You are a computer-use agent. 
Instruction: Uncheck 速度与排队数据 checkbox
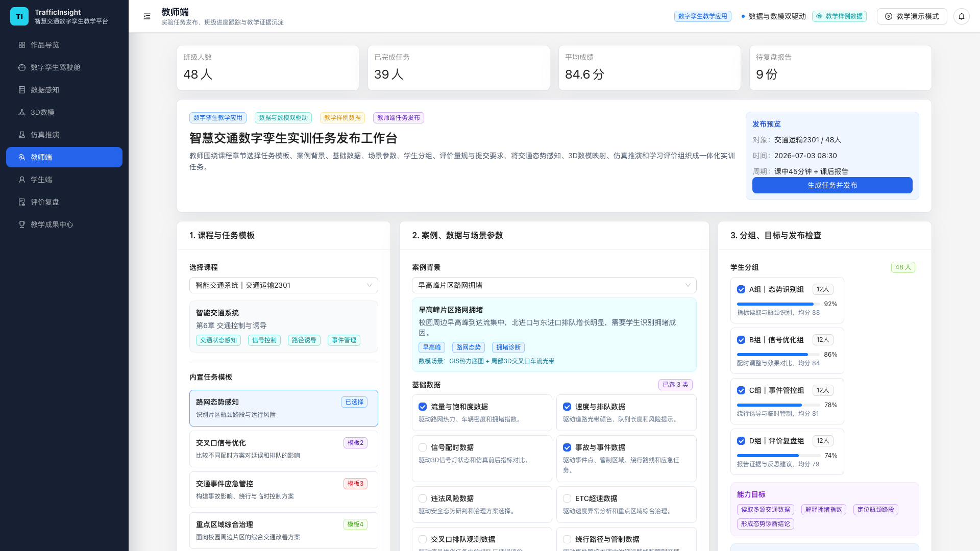[x=567, y=407]
